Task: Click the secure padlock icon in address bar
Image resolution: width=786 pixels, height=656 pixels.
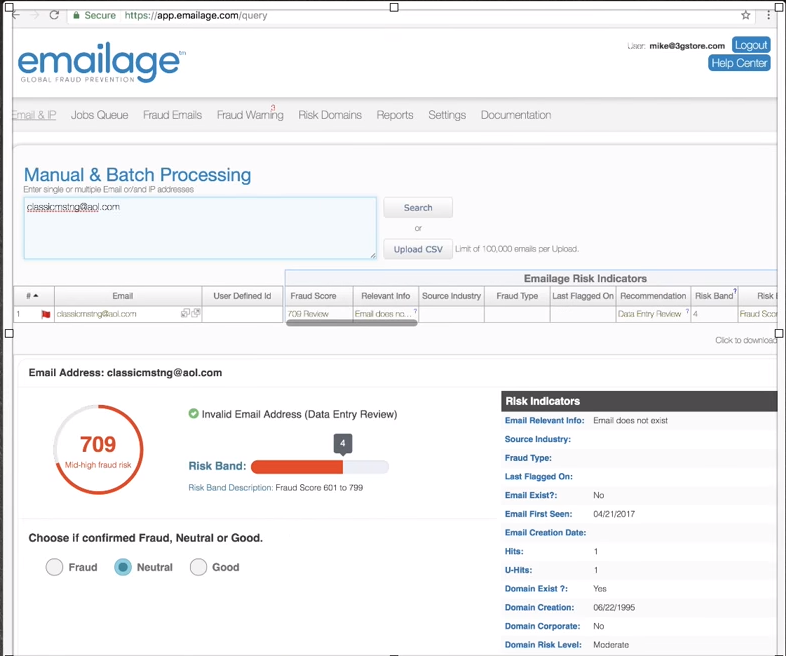Action: tap(76, 15)
